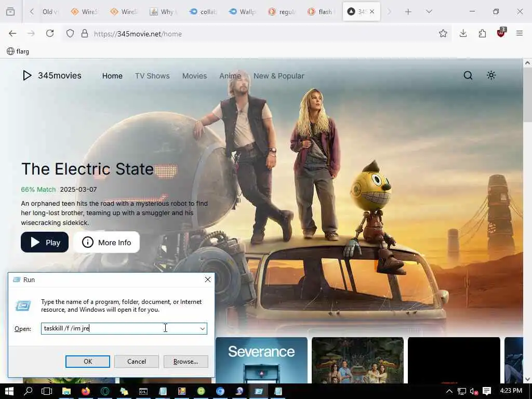The image size is (532, 399).
Task: Open More Info for The Electric State
Action: (107, 242)
